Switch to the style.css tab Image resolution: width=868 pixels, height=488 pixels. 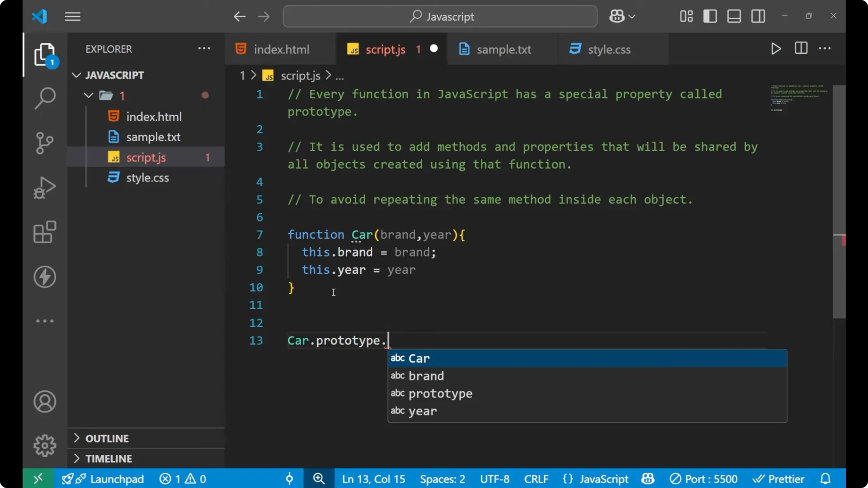click(x=609, y=49)
